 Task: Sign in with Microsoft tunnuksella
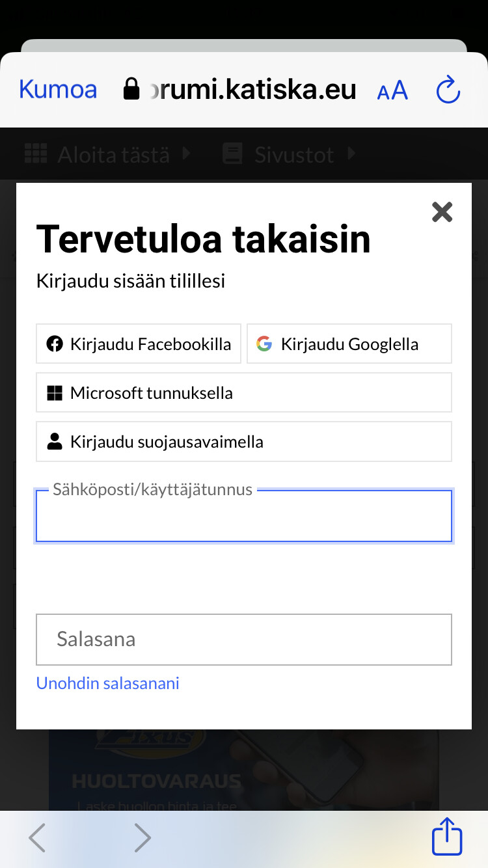(x=244, y=393)
